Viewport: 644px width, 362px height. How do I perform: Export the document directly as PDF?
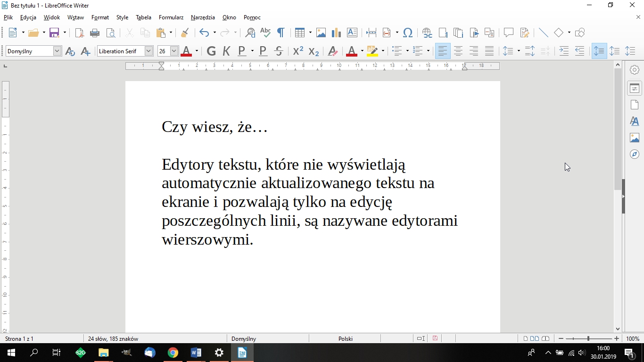79,33
